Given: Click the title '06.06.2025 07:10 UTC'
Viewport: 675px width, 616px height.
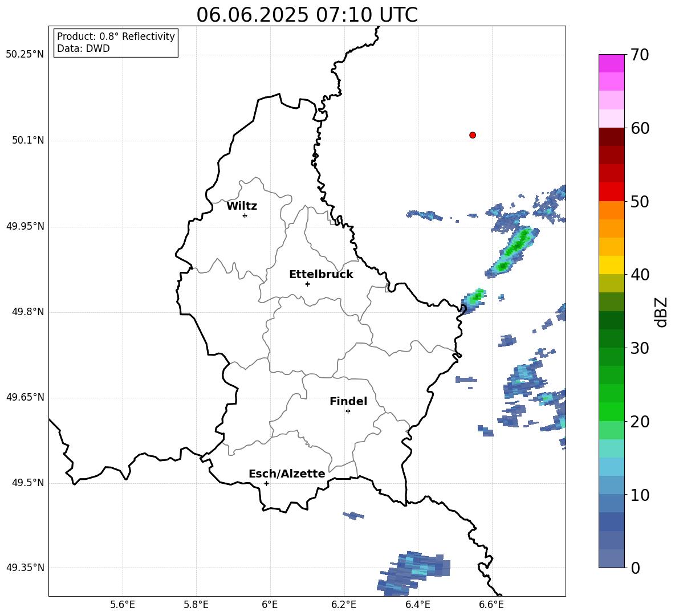Looking at the screenshot, I should [307, 15].
